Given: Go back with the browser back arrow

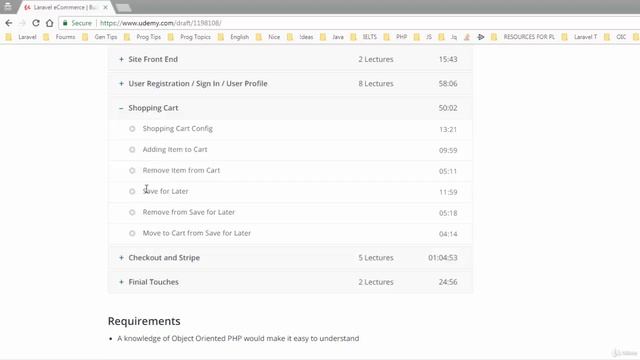Looking at the screenshot, I should 9,23.
